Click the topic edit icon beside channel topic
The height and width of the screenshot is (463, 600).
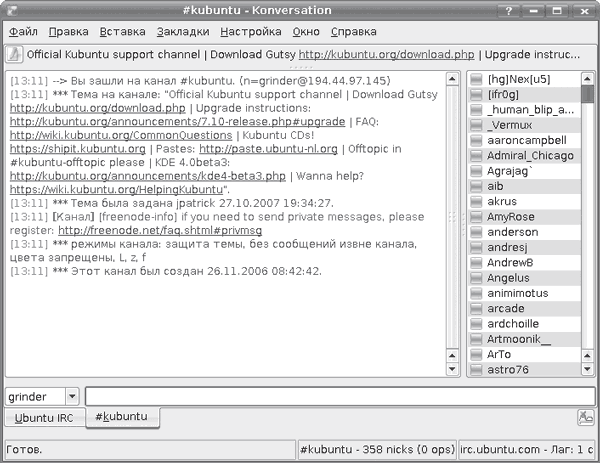15,54
